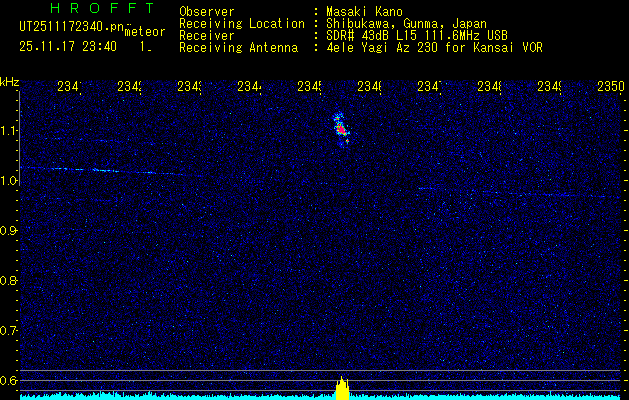Click the 1.0 kHz axis label
The width and height of the screenshot is (629, 400).
tap(9, 181)
